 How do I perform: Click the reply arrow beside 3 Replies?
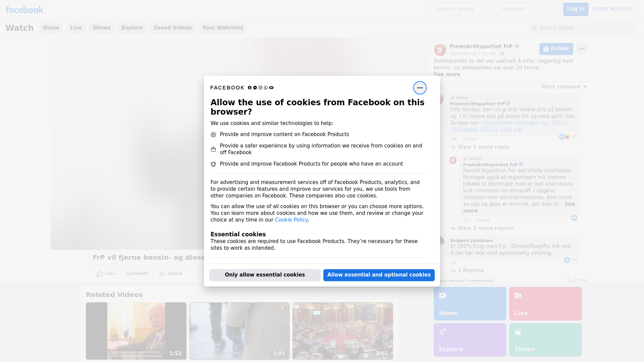(453, 270)
